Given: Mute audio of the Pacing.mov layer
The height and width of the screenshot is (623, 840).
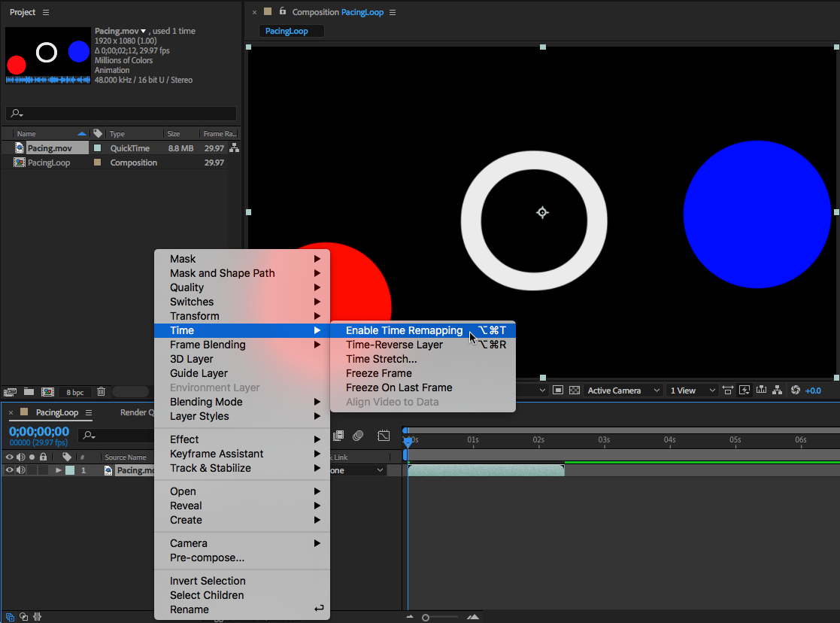Looking at the screenshot, I should (20, 470).
